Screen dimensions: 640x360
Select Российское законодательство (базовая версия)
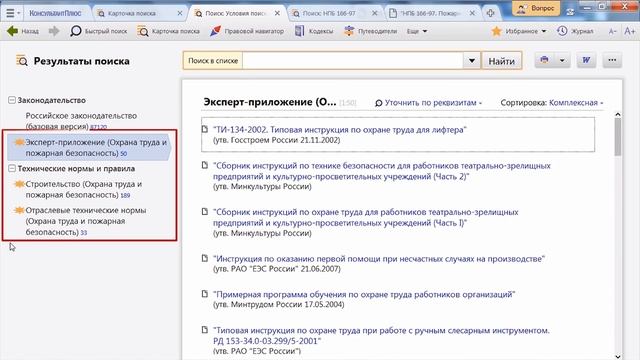click(81, 121)
